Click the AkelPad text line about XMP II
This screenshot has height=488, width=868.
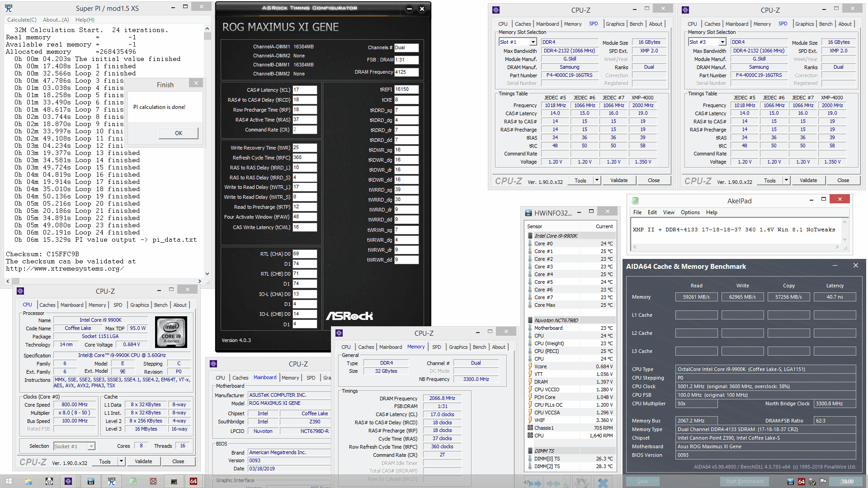click(734, 230)
